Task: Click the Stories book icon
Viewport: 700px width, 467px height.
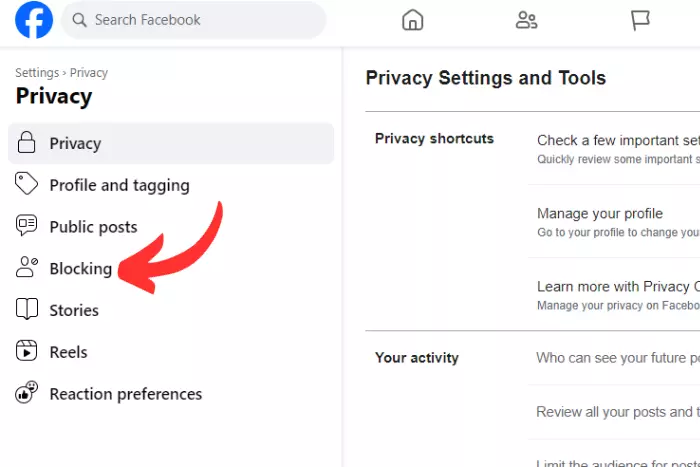Action: [27, 309]
